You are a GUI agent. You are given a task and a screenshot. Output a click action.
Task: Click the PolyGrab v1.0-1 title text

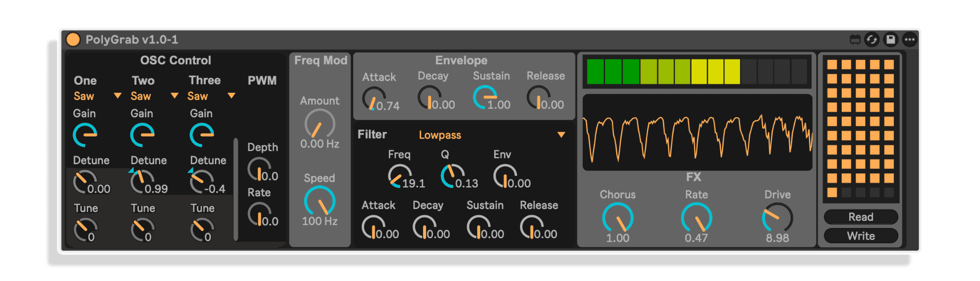[x=132, y=40]
